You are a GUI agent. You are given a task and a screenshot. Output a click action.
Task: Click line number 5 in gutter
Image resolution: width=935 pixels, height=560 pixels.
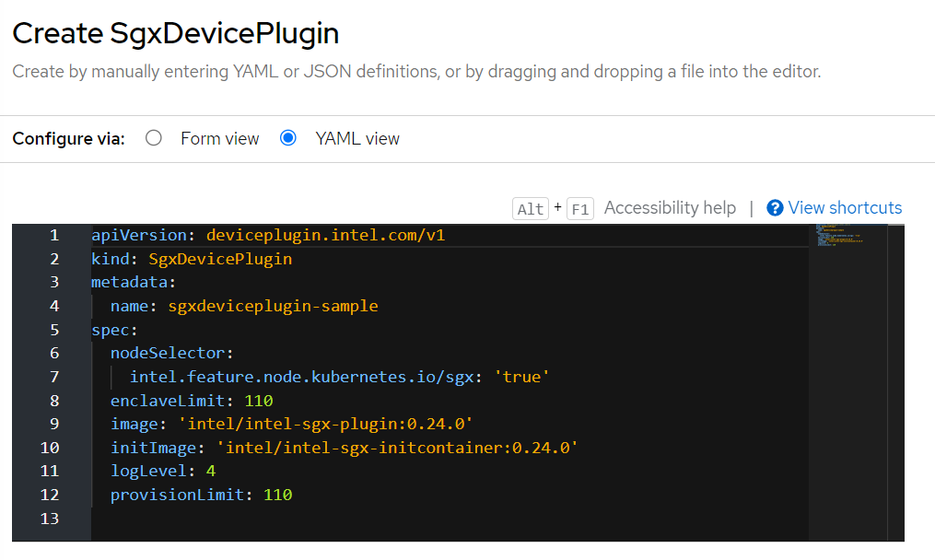[54, 330]
